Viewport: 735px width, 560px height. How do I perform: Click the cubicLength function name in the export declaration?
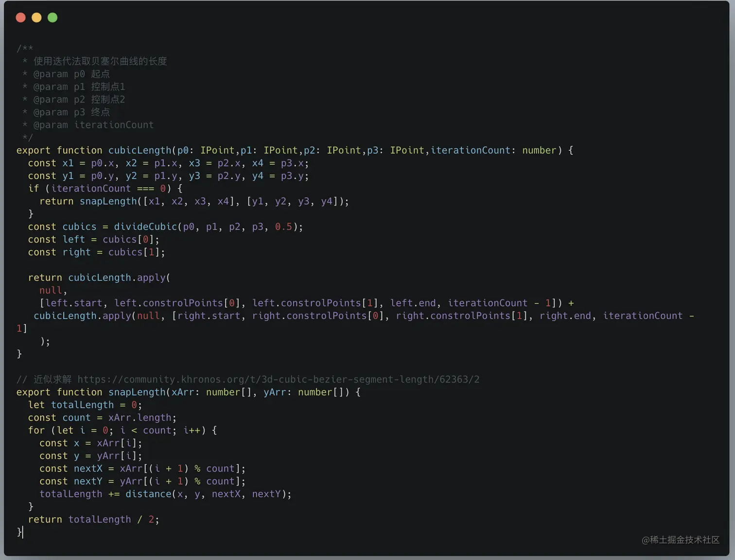[x=140, y=150]
